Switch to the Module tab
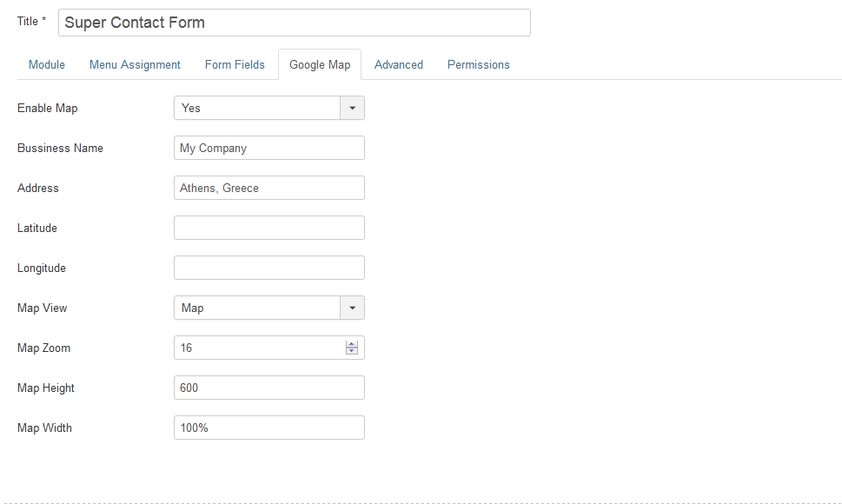Image resolution: width=842 pixels, height=504 pixels. 47,64
